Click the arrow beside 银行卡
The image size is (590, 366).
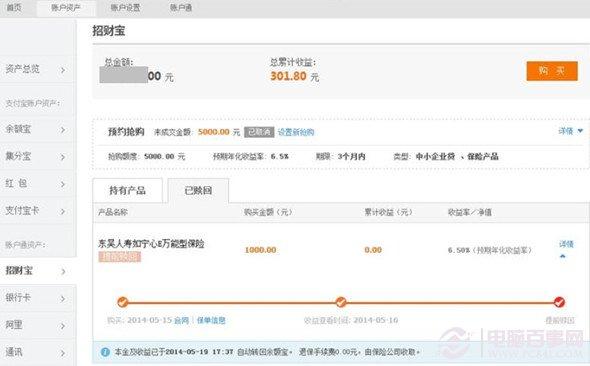[63, 299]
